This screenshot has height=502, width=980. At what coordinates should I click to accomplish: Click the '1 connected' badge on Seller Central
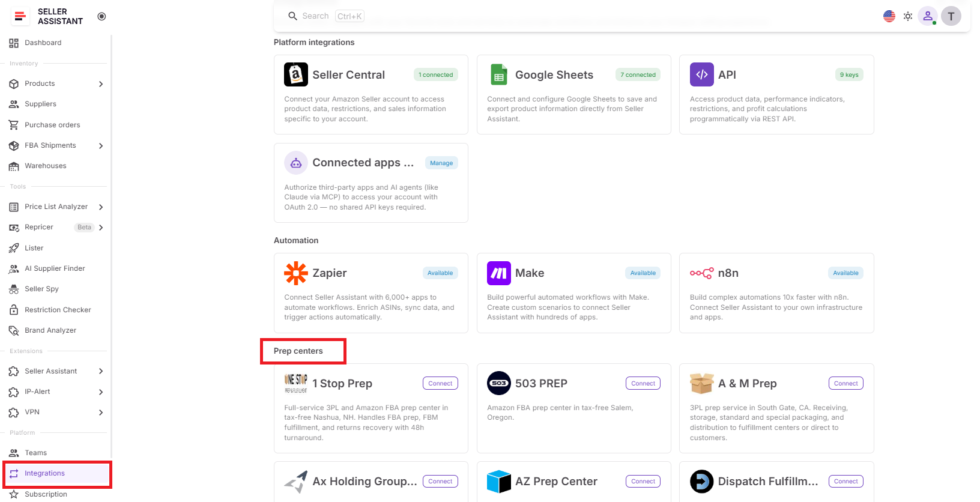[x=436, y=74]
